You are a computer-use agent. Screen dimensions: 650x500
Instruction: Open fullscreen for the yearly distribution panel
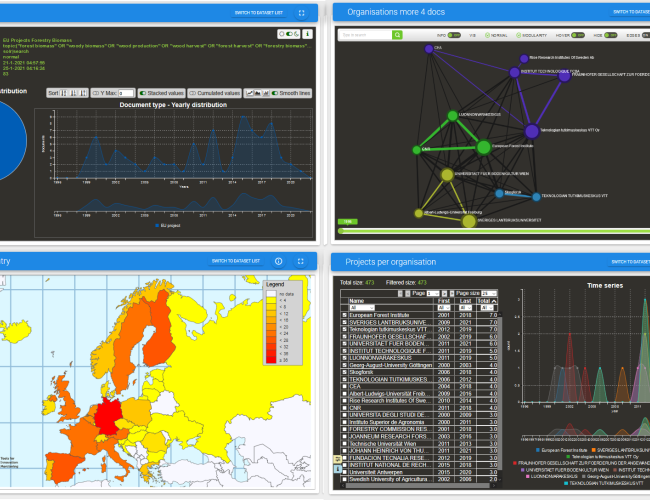[301, 13]
